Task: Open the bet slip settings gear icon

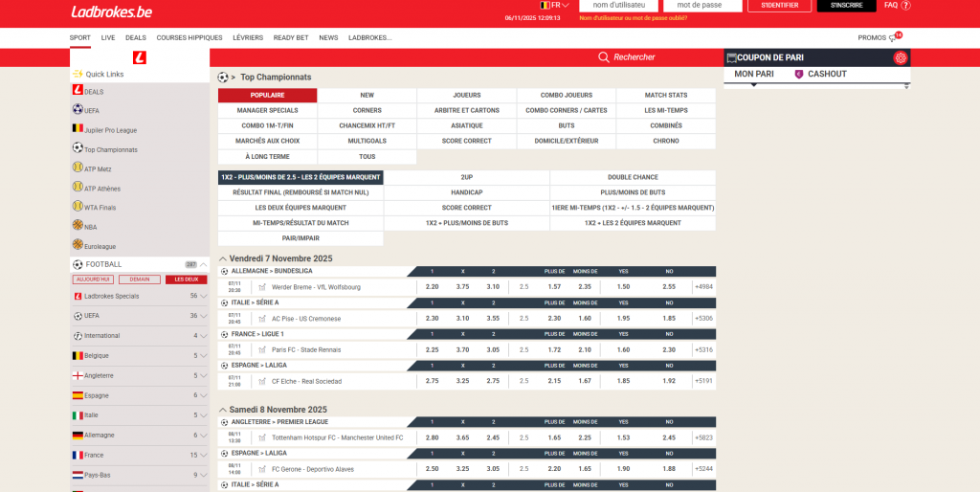Action: 900,57
